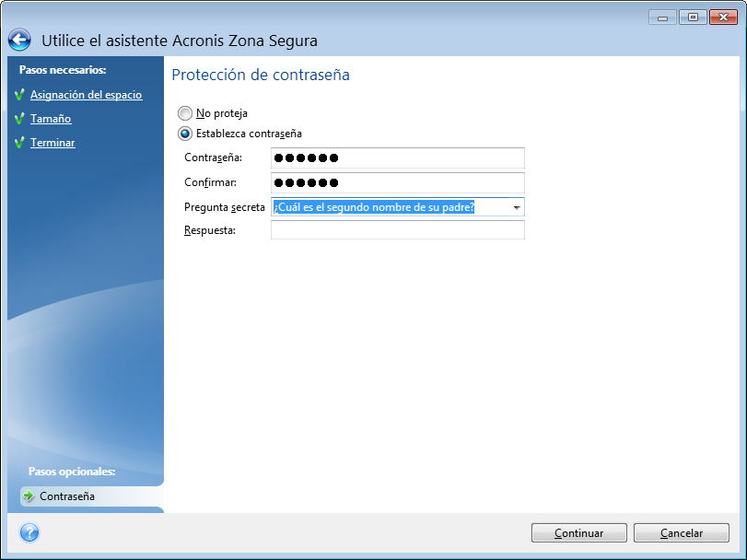Image resolution: width=747 pixels, height=560 pixels.
Task: Click the Cancelar button
Action: [x=682, y=533]
